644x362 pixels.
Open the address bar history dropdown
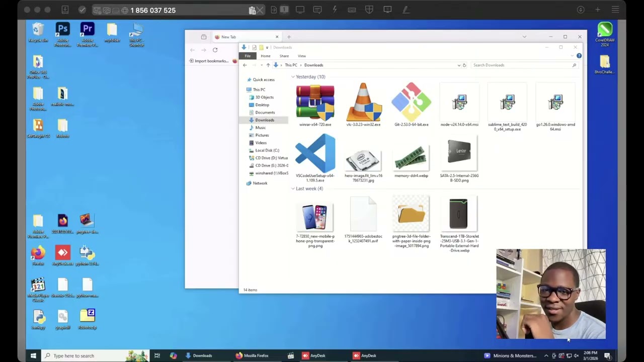459,65
